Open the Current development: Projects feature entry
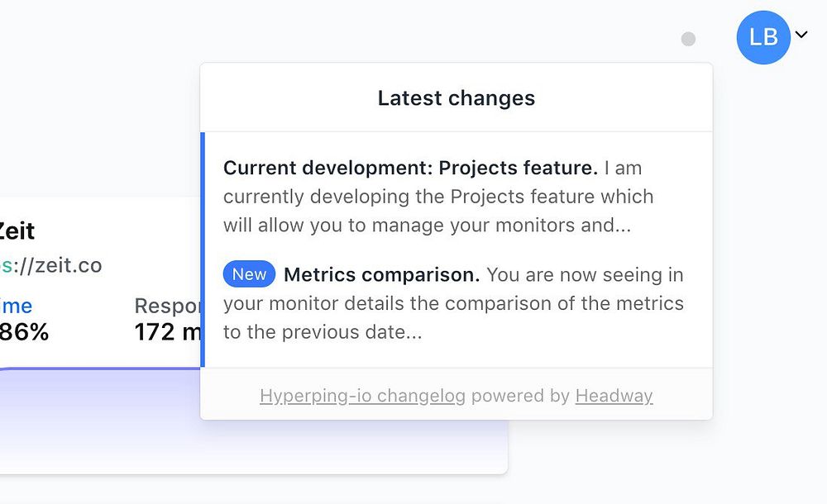The width and height of the screenshot is (827, 504). 410,169
